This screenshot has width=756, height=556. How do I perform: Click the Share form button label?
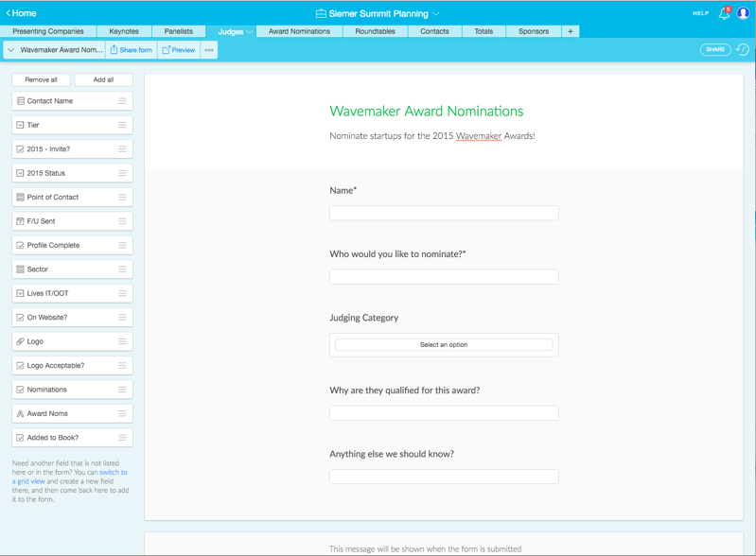135,50
